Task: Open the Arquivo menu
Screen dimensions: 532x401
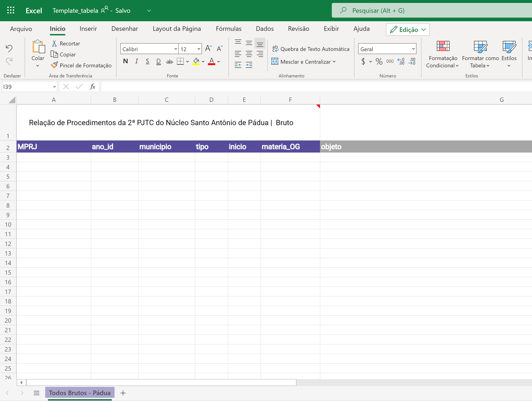Action: (x=21, y=29)
